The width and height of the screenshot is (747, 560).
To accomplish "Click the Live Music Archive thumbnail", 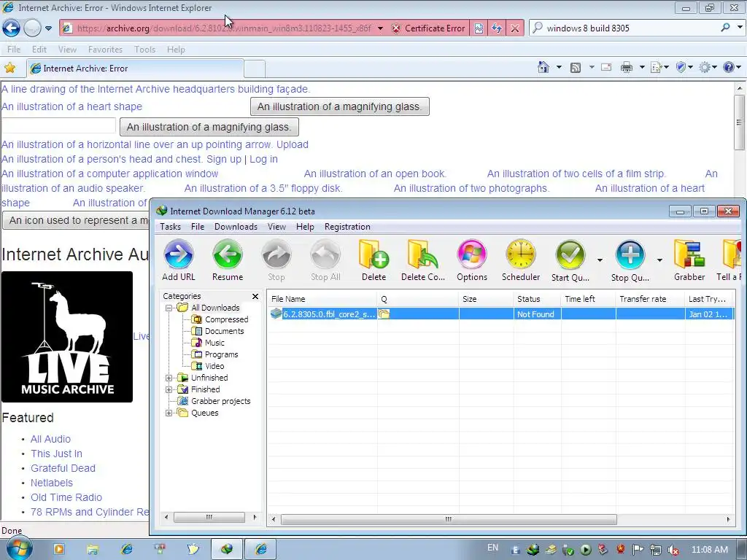I will tap(66, 337).
